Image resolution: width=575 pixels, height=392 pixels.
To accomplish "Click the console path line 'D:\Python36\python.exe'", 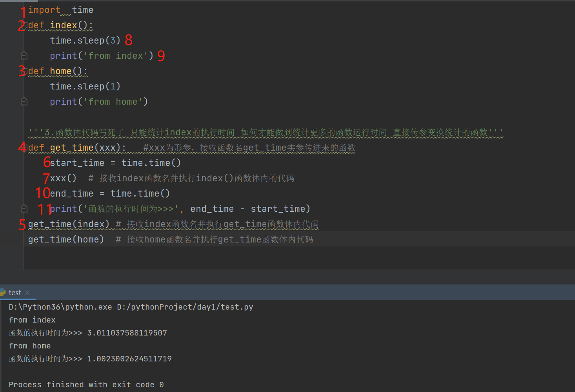I will pos(131,307).
